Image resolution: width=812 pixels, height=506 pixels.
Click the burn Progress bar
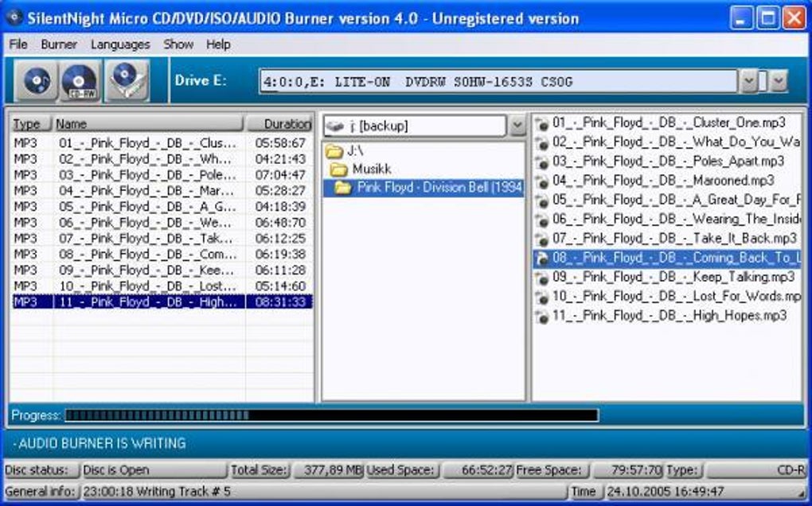coord(331,415)
